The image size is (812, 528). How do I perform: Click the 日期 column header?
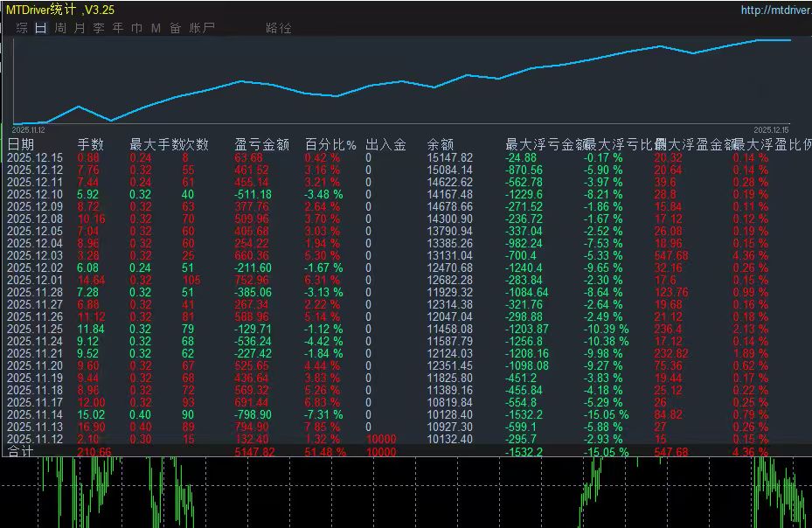[21, 144]
